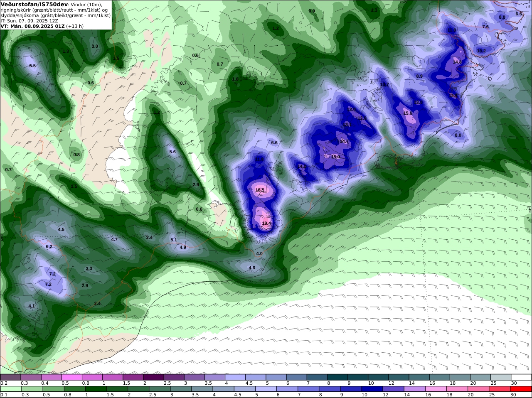Click the 4.0 value label
Viewport: 532px width, 398px height.
(259, 253)
